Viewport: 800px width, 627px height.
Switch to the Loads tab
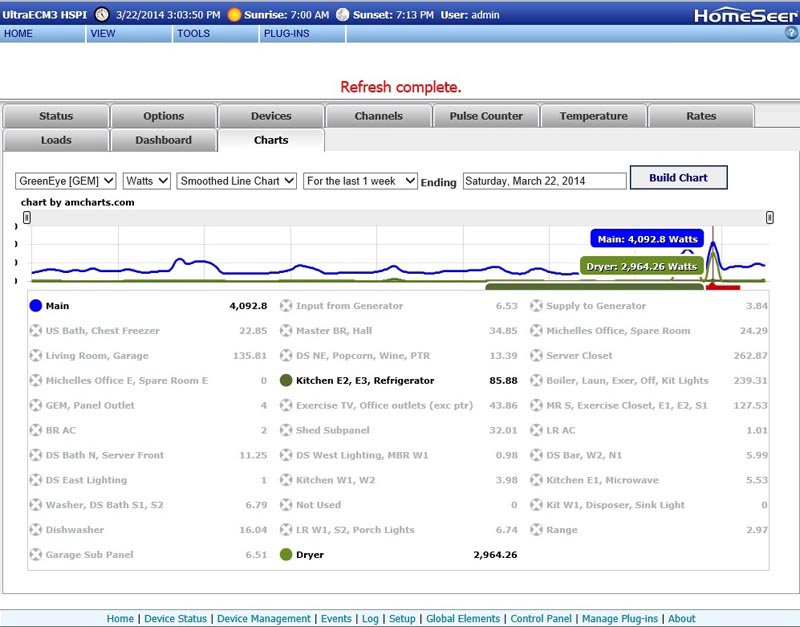click(x=56, y=140)
